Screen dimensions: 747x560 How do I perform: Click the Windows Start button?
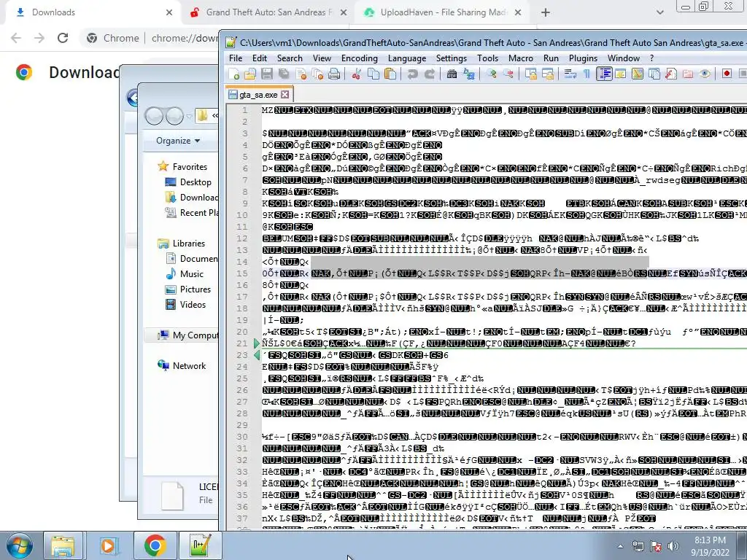coord(20,545)
